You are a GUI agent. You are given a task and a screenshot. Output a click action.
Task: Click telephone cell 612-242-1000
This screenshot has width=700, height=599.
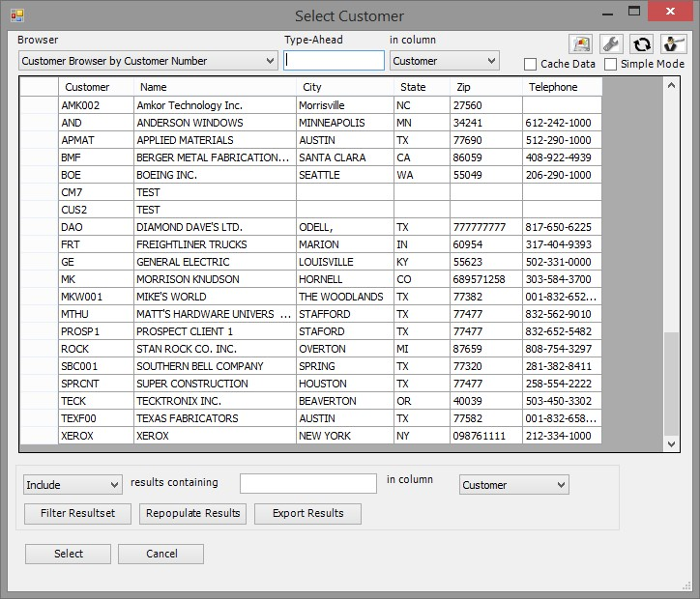pyautogui.click(x=562, y=123)
